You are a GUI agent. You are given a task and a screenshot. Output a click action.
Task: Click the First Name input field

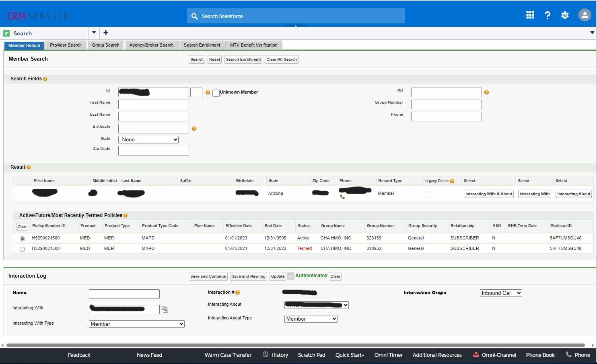[154, 104]
